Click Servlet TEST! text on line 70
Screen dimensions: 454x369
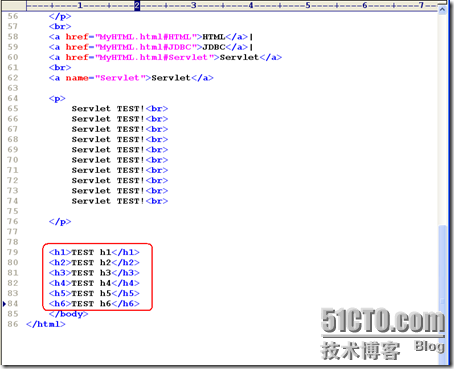[x=108, y=160]
